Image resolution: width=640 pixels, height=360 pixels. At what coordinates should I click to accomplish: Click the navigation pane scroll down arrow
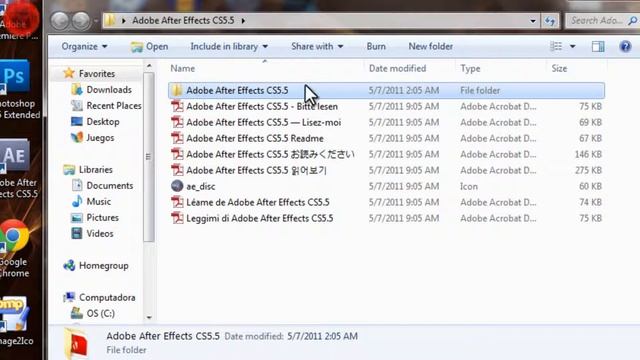tap(149, 317)
